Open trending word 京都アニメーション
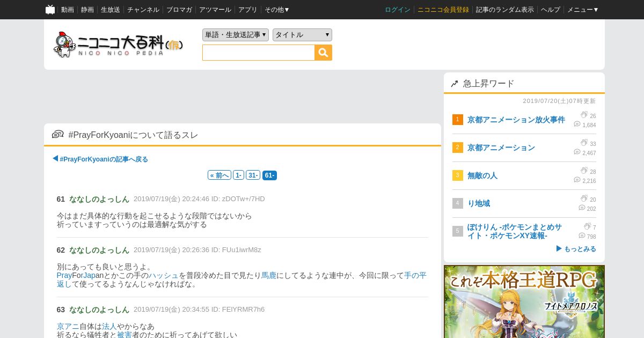Screen dimensions: 644x338 (x=501, y=148)
